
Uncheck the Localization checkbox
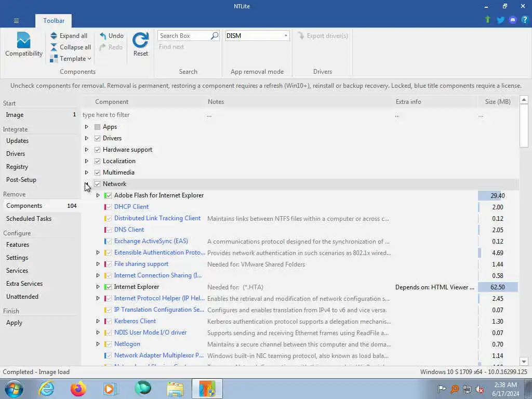pos(97,161)
